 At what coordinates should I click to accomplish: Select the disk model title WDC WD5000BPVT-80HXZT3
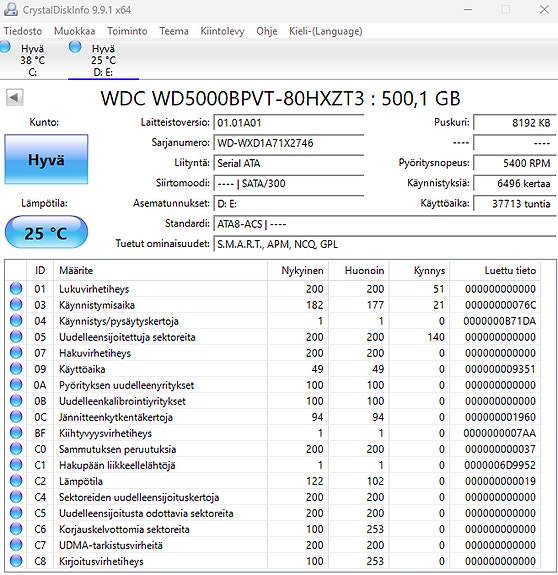[232, 98]
